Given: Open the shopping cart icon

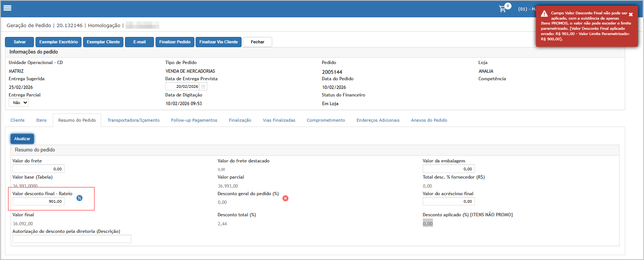Looking at the screenshot, I should (x=502, y=9).
